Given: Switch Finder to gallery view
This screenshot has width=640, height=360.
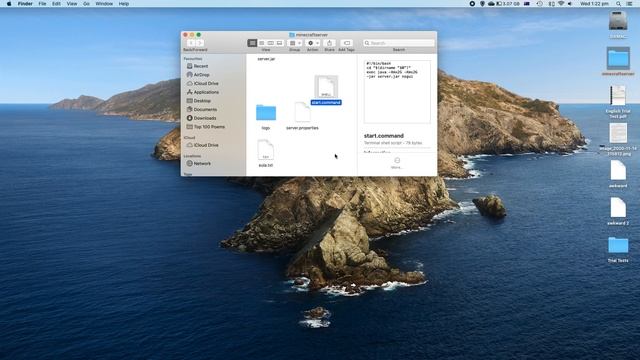Looking at the screenshot, I should click(279, 43).
